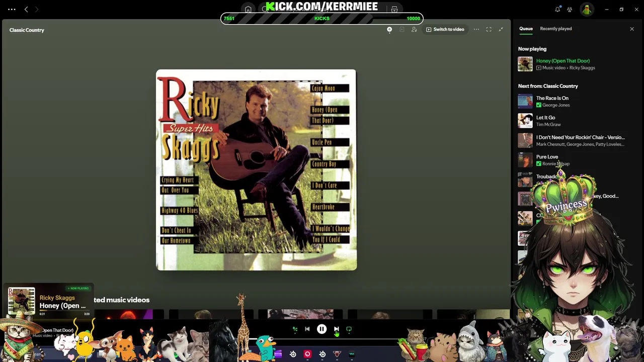The height and width of the screenshot is (362, 644).
Task: Click the Now playing song thumbnail in queue
Action: point(525,64)
